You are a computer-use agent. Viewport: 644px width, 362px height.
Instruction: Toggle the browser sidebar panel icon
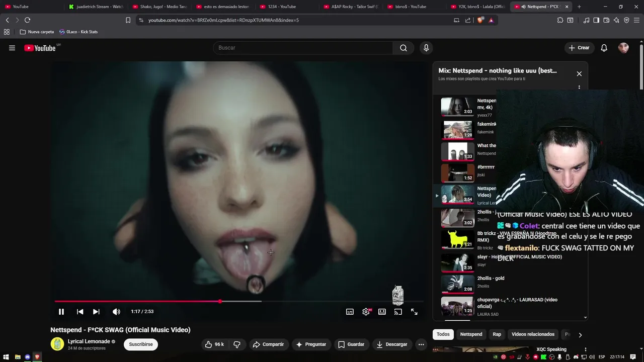point(596,20)
